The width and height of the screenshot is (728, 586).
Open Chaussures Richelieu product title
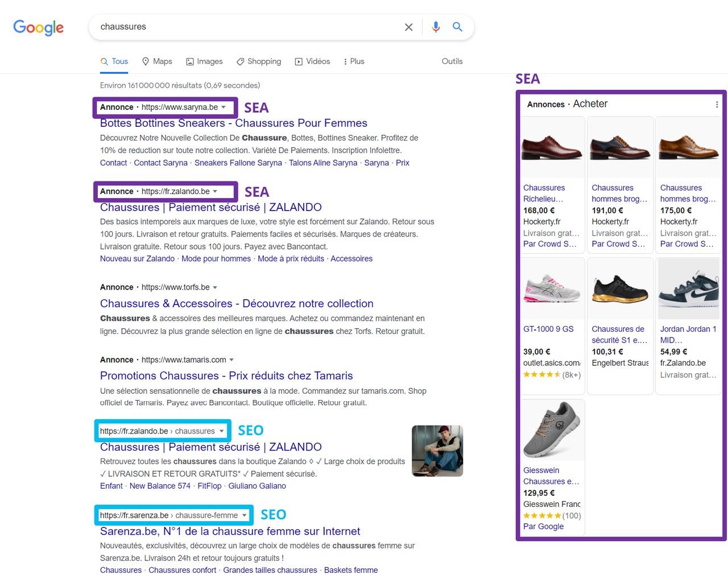[x=544, y=193]
